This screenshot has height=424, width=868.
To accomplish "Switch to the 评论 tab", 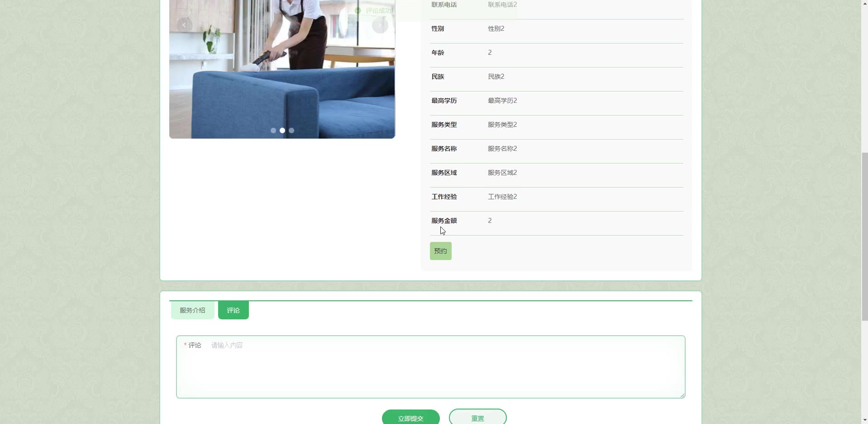I will tap(234, 310).
